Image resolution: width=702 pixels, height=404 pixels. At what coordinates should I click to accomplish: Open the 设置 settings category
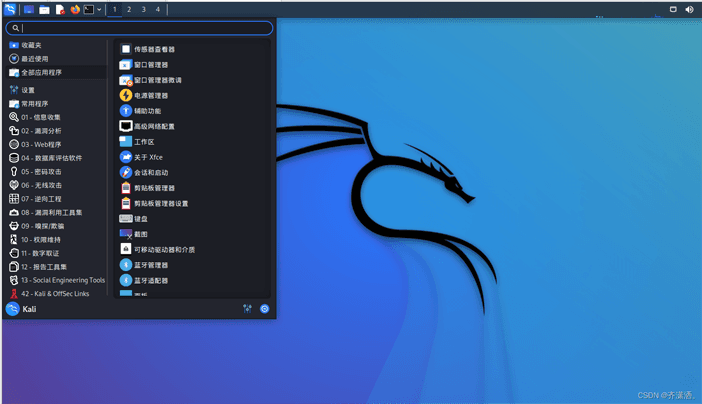(57, 90)
